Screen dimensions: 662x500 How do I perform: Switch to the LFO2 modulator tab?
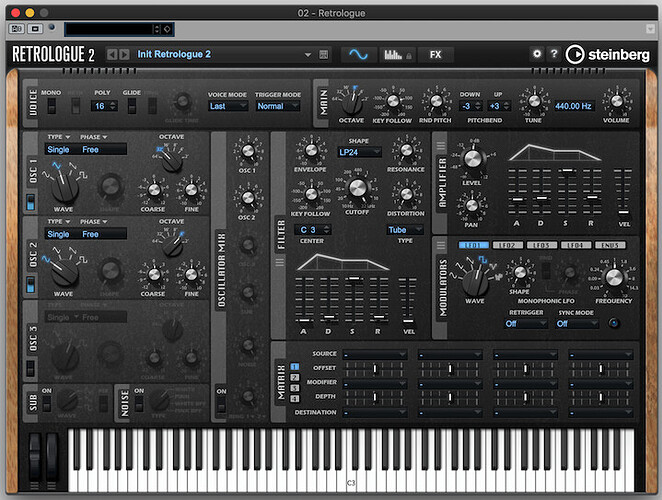coord(507,245)
